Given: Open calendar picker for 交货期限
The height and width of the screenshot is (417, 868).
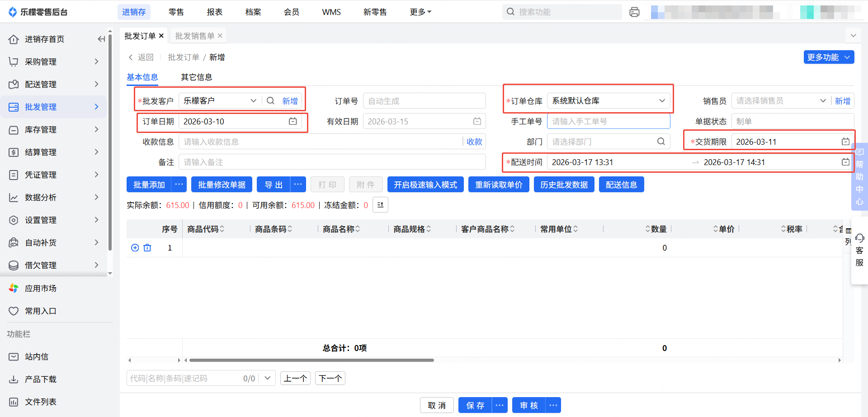Looking at the screenshot, I should (845, 142).
